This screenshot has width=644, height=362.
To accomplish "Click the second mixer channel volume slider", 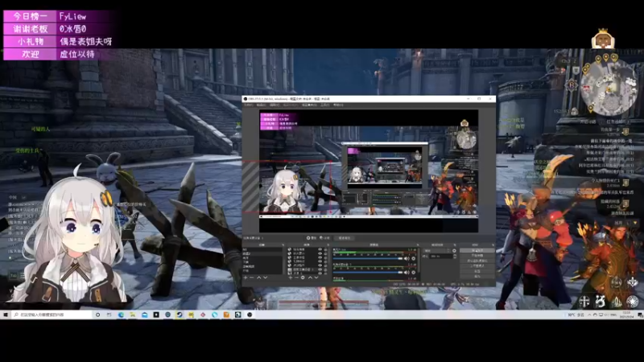I will (x=368, y=272).
